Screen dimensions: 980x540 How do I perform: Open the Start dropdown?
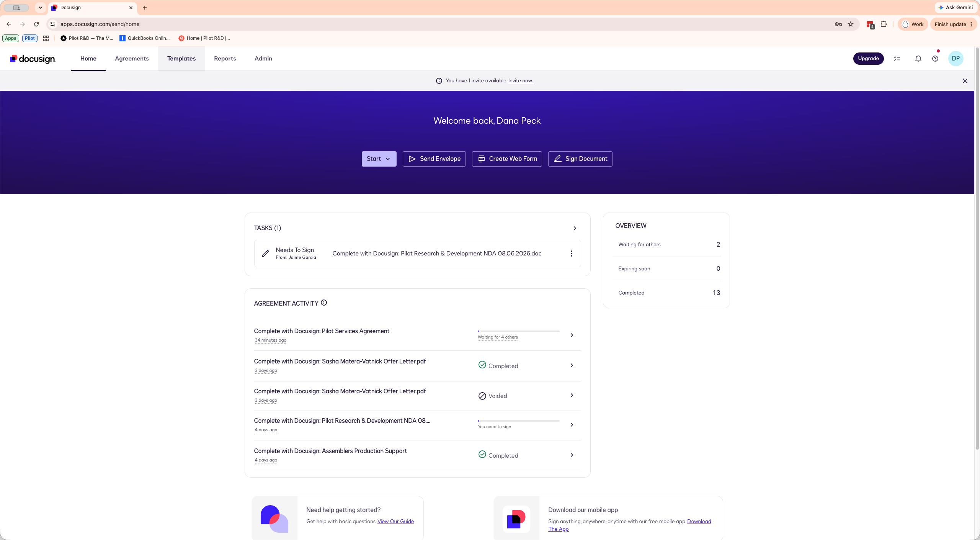(x=379, y=159)
